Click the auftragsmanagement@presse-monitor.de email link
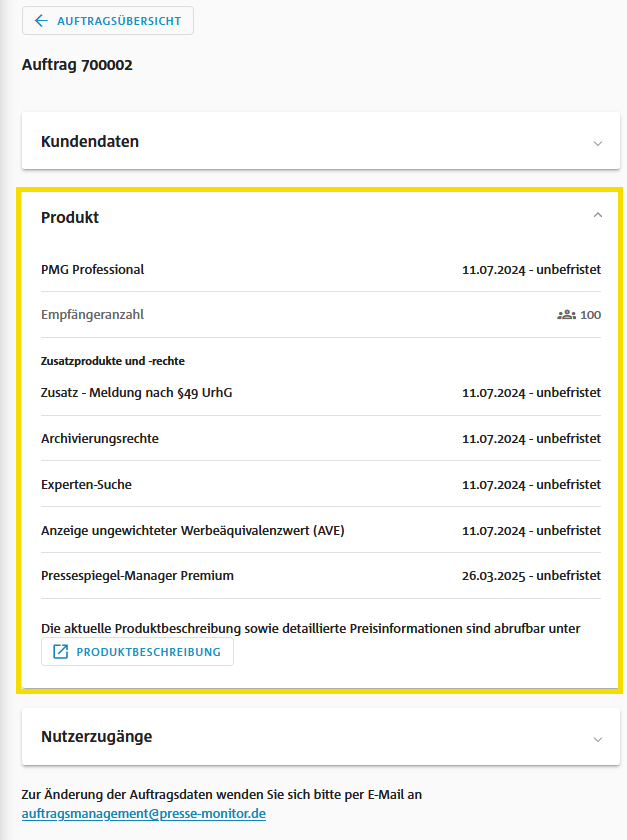Image resolution: width=627 pixels, height=840 pixels. point(143,814)
